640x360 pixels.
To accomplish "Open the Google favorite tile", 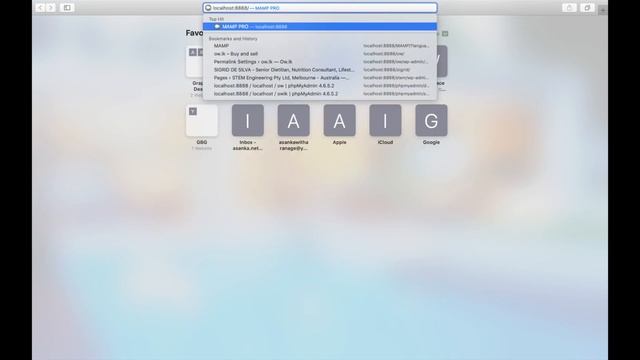I will [431, 120].
